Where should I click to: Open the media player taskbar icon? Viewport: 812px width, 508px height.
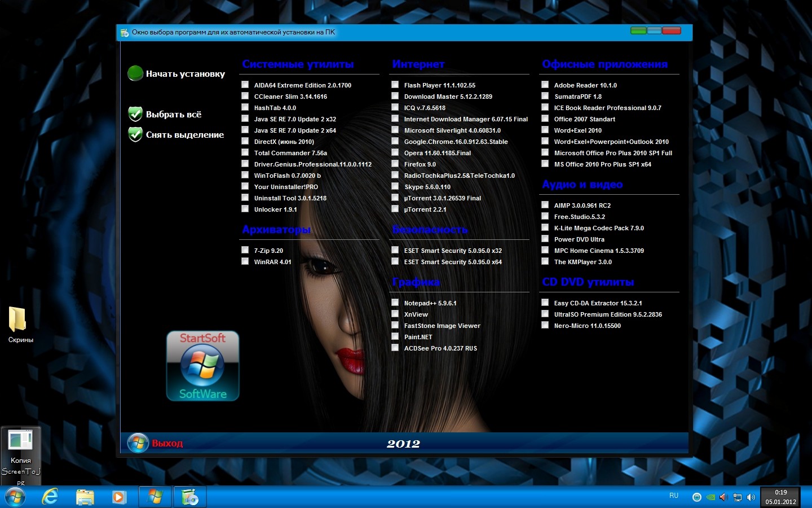(119, 497)
